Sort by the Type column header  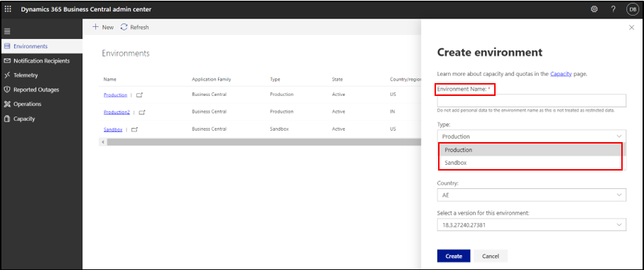pyautogui.click(x=275, y=80)
